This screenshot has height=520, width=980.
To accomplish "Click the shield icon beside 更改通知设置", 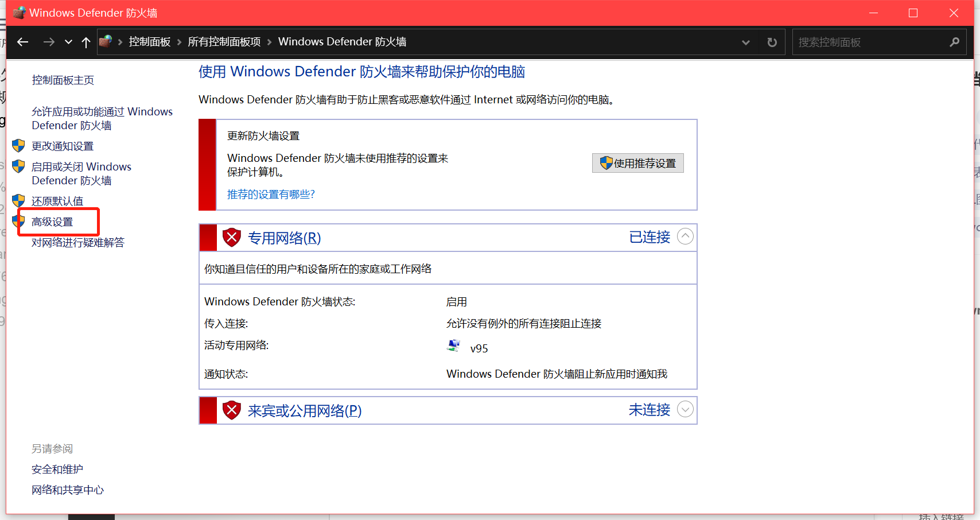I will click(18, 146).
